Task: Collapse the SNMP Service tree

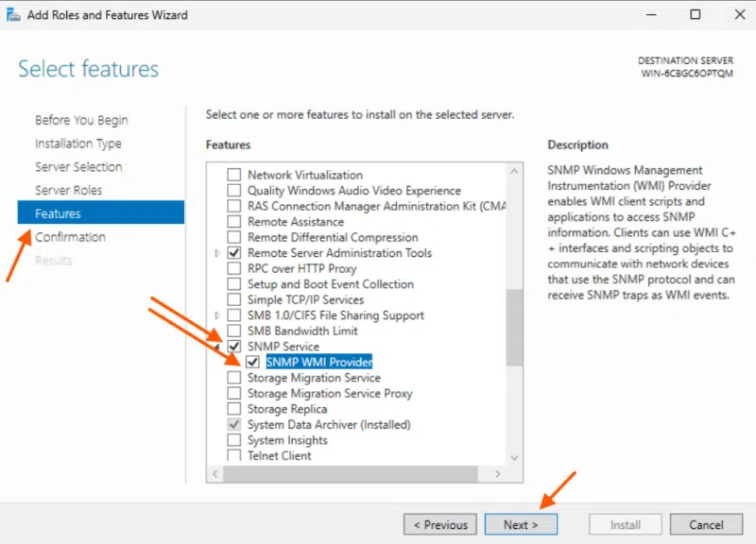Action: (x=219, y=346)
